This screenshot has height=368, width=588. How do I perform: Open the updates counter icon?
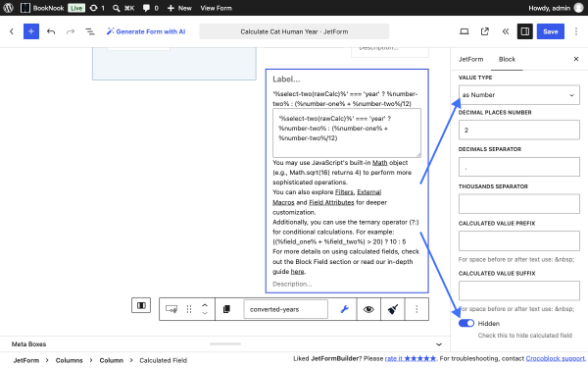tap(97, 8)
